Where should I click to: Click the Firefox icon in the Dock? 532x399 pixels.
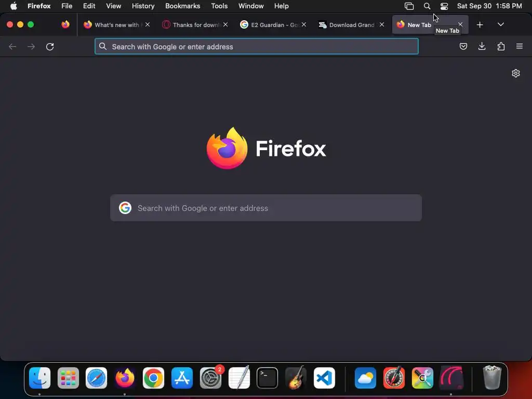(x=125, y=378)
